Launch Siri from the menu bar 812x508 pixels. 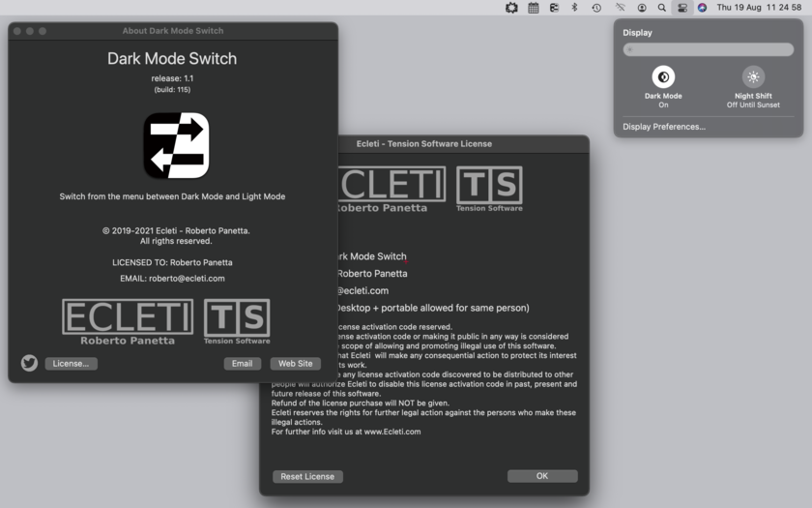coord(702,8)
